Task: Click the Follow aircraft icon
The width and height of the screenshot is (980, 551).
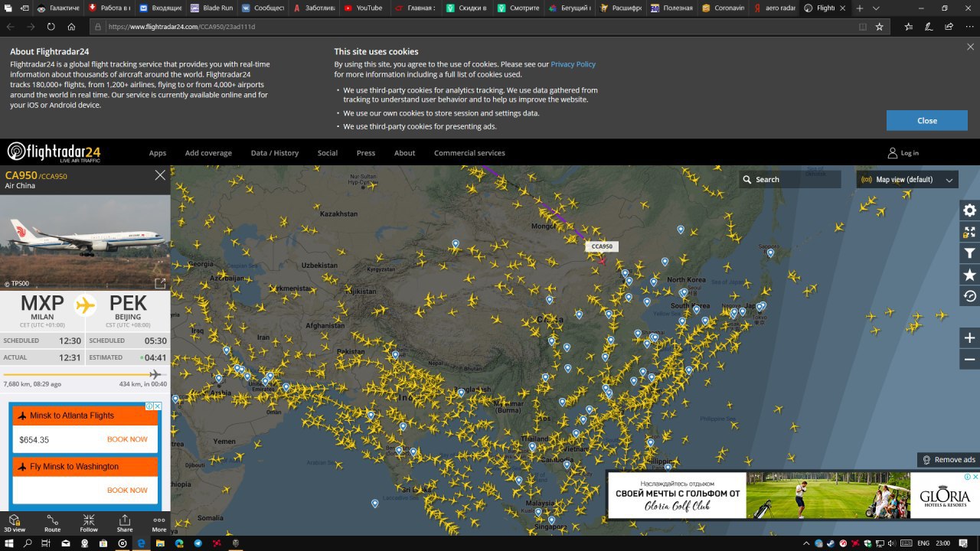Action: (x=89, y=523)
